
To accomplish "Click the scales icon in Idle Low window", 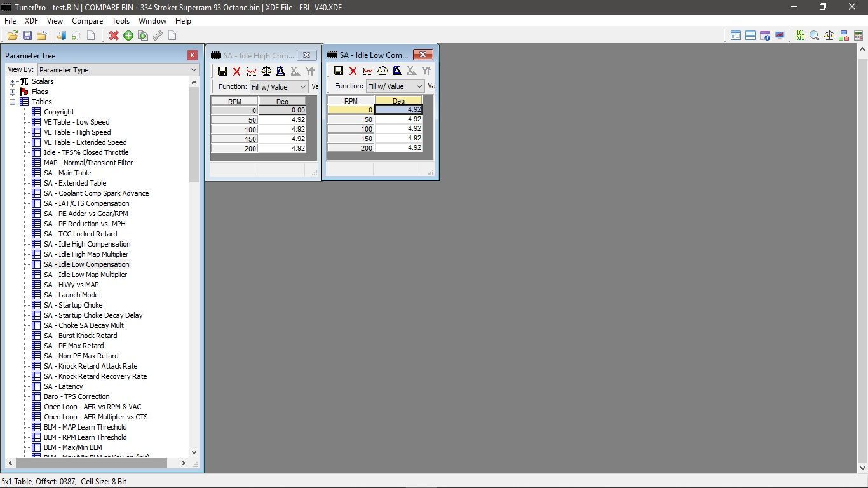I will tap(383, 71).
